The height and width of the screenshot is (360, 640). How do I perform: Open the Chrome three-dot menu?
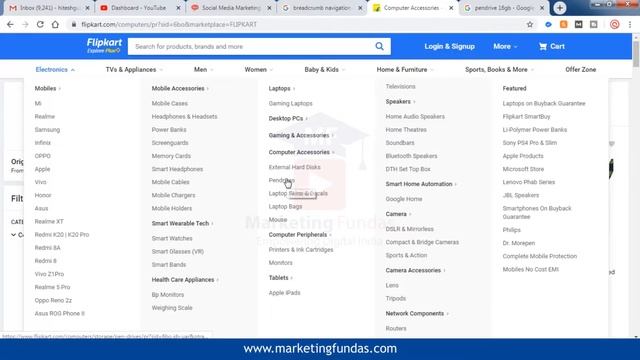630,24
